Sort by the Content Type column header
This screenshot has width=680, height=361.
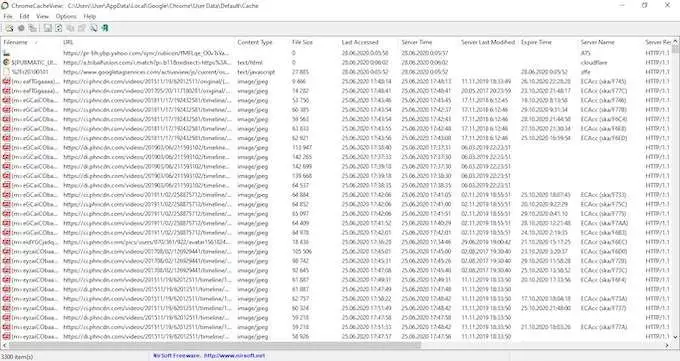(x=262, y=42)
